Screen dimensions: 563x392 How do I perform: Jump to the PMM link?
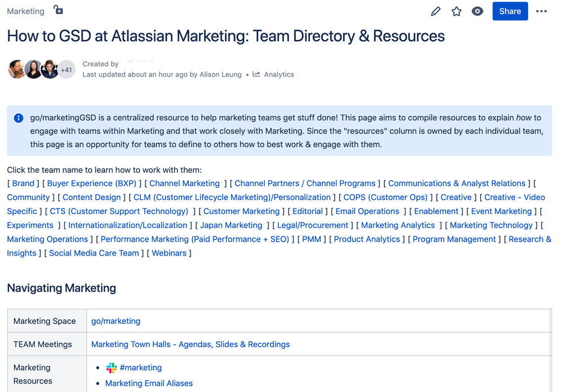[x=312, y=239]
